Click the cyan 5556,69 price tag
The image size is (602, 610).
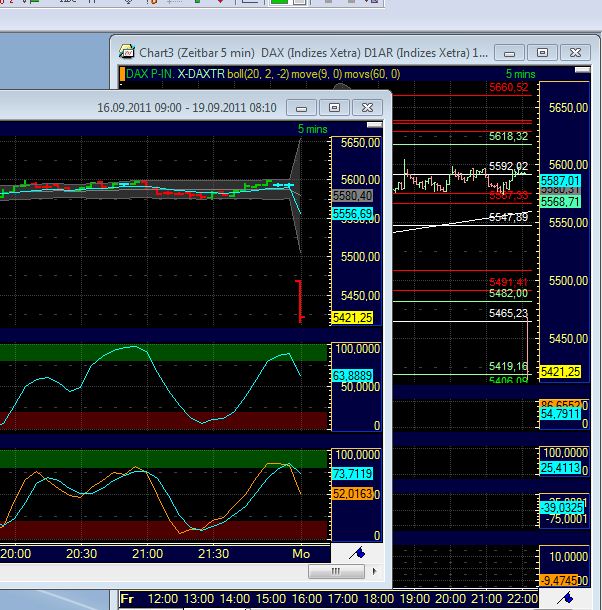click(352, 213)
